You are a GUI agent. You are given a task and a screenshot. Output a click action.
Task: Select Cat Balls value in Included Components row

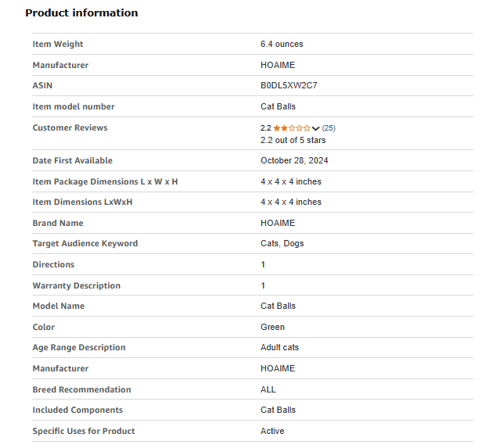tap(278, 410)
